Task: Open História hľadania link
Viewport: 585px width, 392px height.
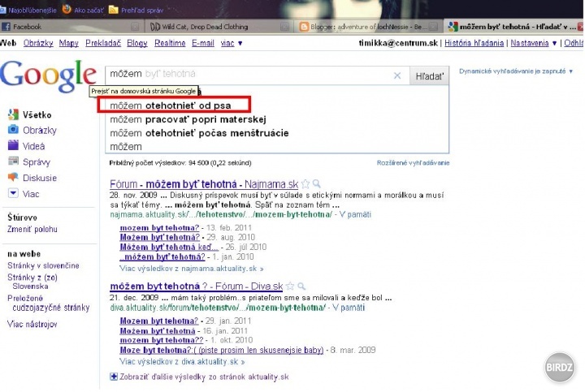Action: tap(474, 43)
